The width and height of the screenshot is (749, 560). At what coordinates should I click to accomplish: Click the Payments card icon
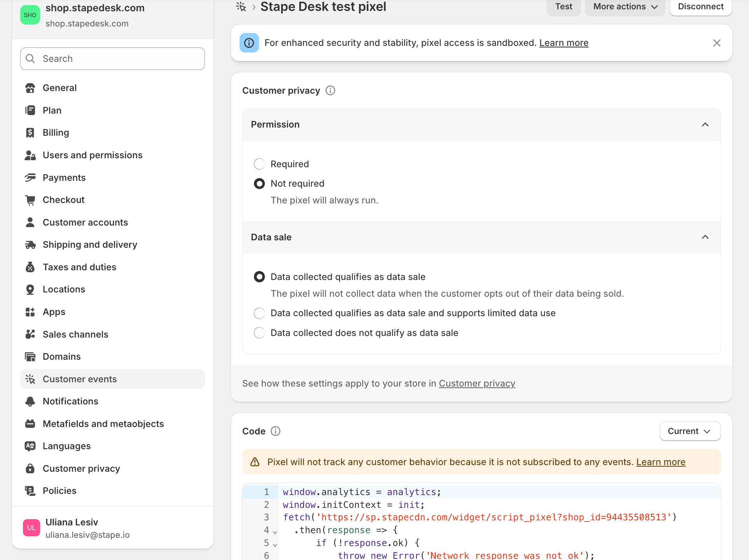pyautogui.click(x=30, y=178)
